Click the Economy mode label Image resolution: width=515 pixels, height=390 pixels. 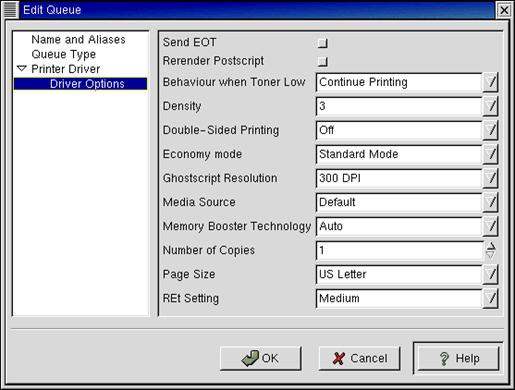(x=202, y=154)
